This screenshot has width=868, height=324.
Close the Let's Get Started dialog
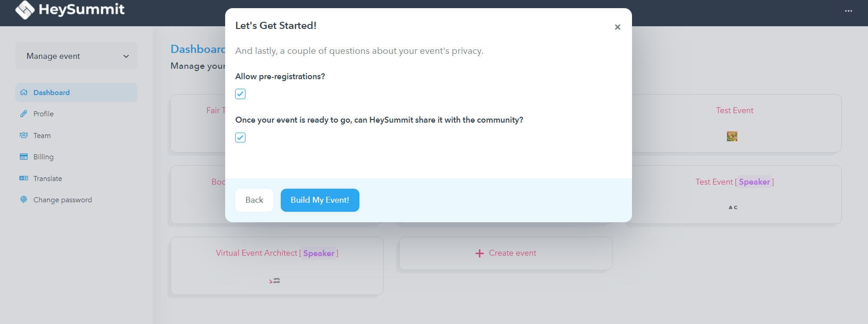618,27
